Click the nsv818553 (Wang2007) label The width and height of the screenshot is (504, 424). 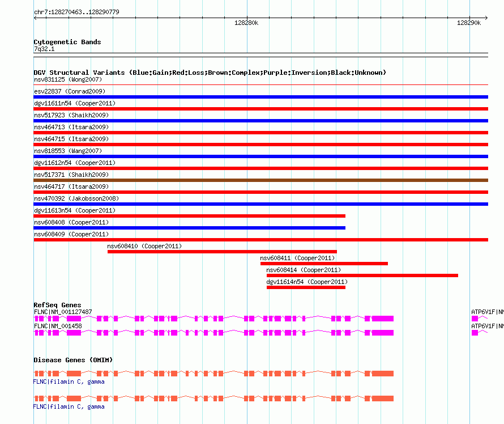(x=68, y=151)
